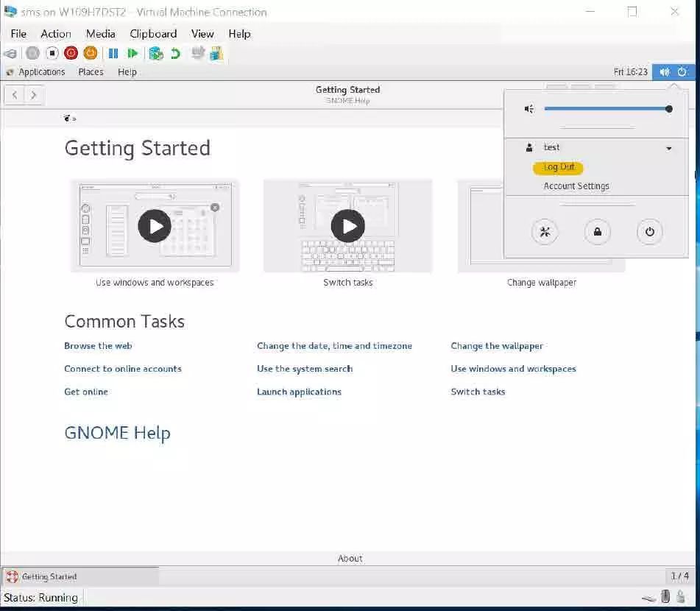Open the View menu

202,34
